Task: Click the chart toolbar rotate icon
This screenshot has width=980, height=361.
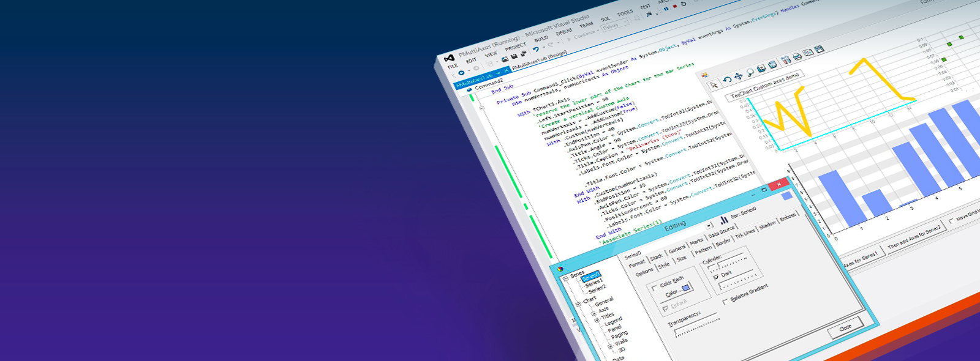Action: click(727, 80)
